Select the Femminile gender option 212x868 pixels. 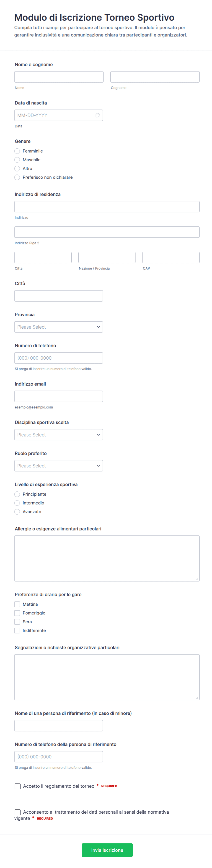[x=17, y=151]
